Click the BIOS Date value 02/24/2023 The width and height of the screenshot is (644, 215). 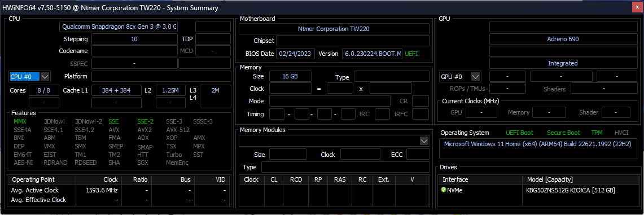296,54
